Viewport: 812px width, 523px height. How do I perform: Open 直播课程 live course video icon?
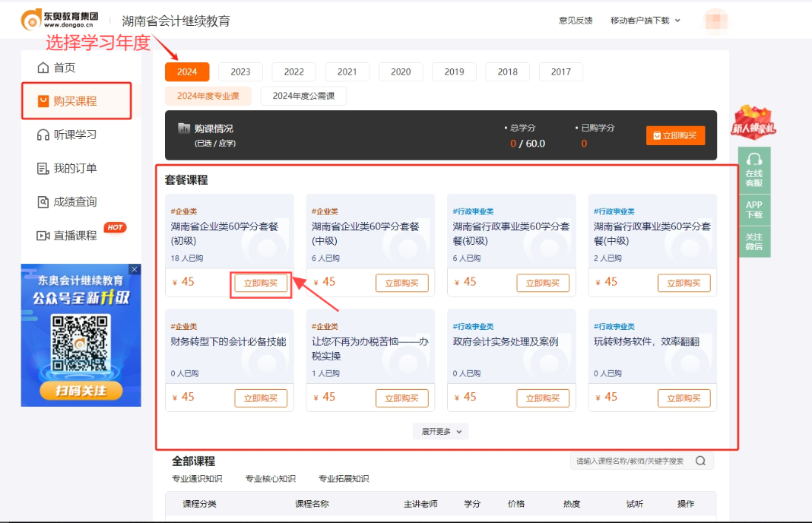coord(43,236)
